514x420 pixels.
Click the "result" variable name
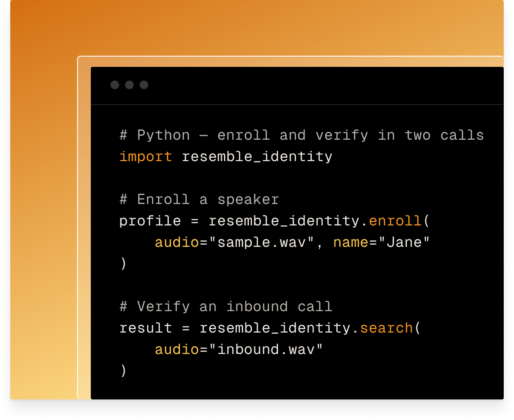[146, 328]
